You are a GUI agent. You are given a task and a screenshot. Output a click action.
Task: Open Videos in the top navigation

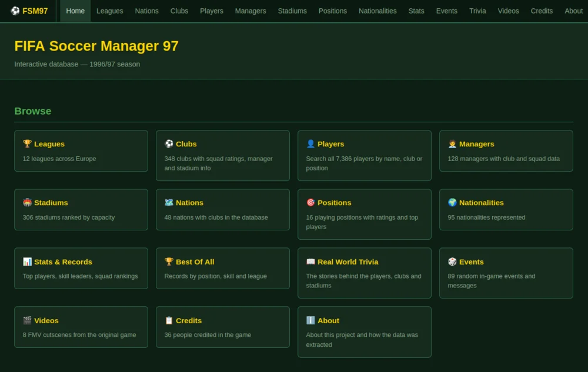pos(508,11)
